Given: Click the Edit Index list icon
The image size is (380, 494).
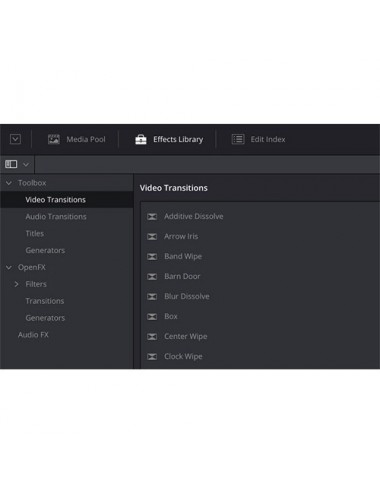Looking at the screenshot, I should pos(238,139).
